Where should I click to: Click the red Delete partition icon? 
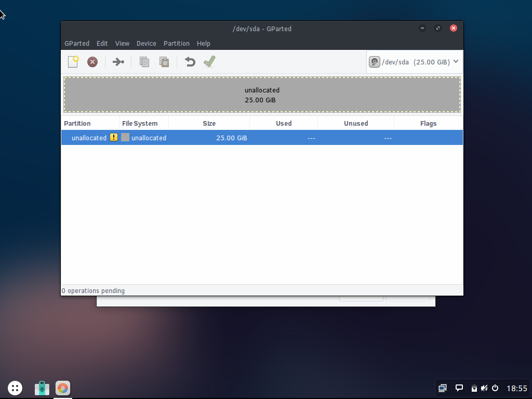(x=92, y=62)
